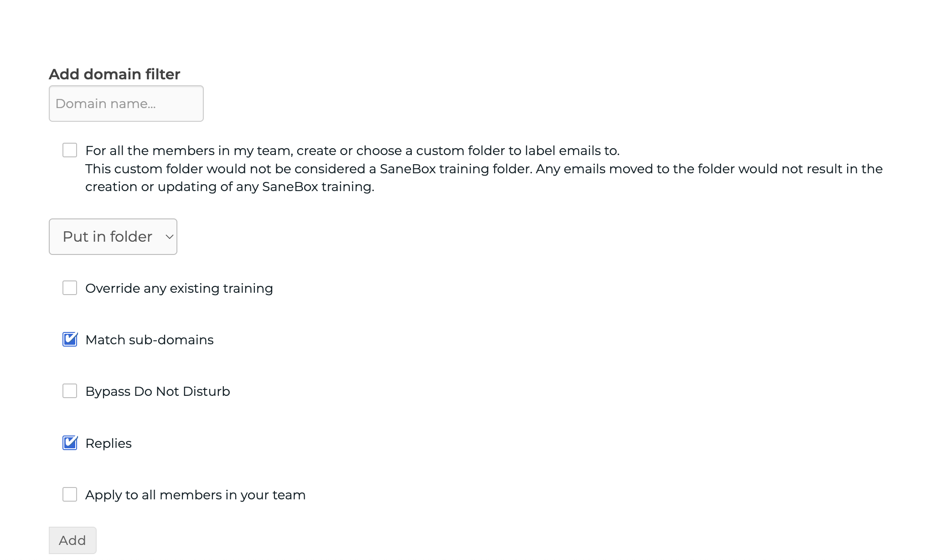Click the 'Replies' label text
932x560 pixels.
click(109, 443)
